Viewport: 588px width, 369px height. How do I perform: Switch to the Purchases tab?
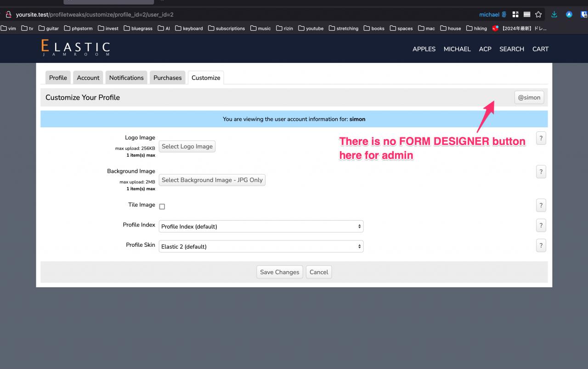pyautogui.click(x=168, y=78)
